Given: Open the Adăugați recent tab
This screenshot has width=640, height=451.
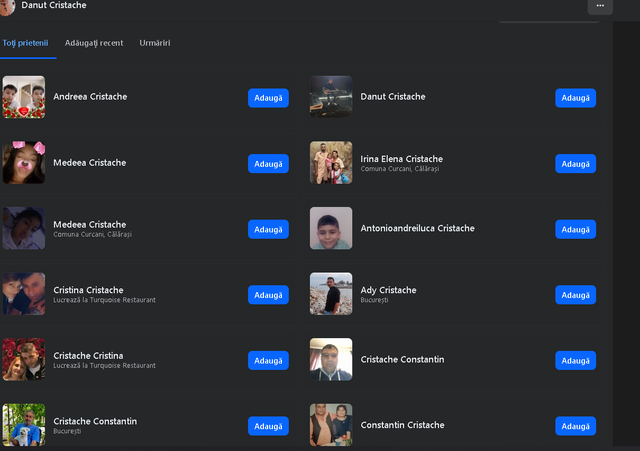Looking at the screenshot, I should tap(94, 43).
